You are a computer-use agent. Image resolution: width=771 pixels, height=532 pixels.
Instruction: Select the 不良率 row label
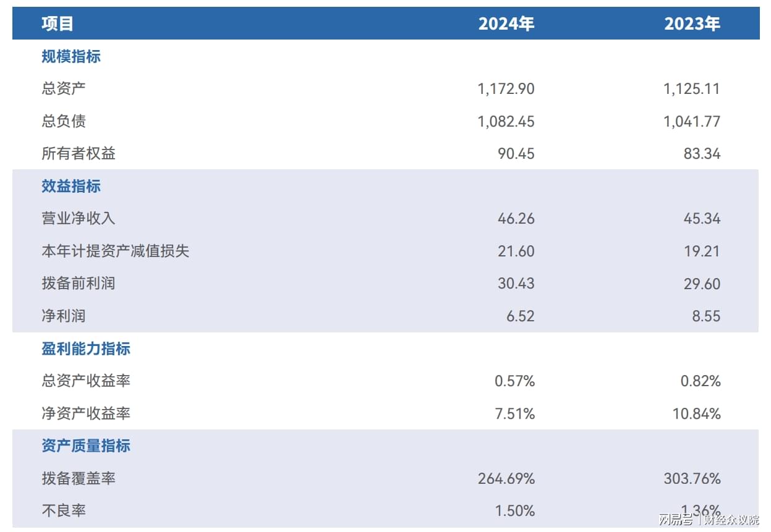64,510
